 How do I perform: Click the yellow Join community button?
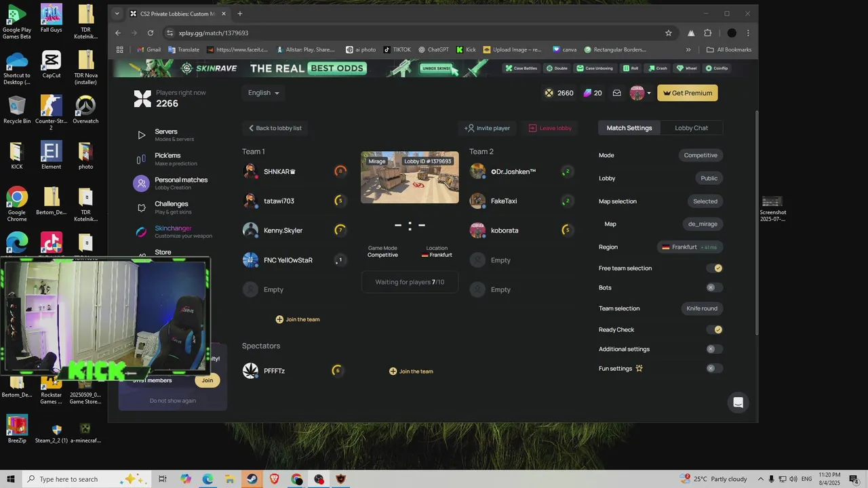pos(207,380)
